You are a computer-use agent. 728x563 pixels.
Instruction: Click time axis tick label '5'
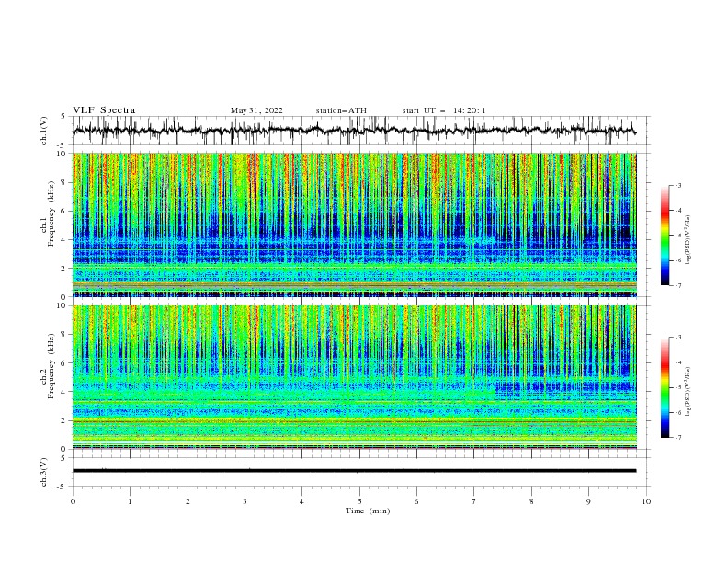point(359,501)
